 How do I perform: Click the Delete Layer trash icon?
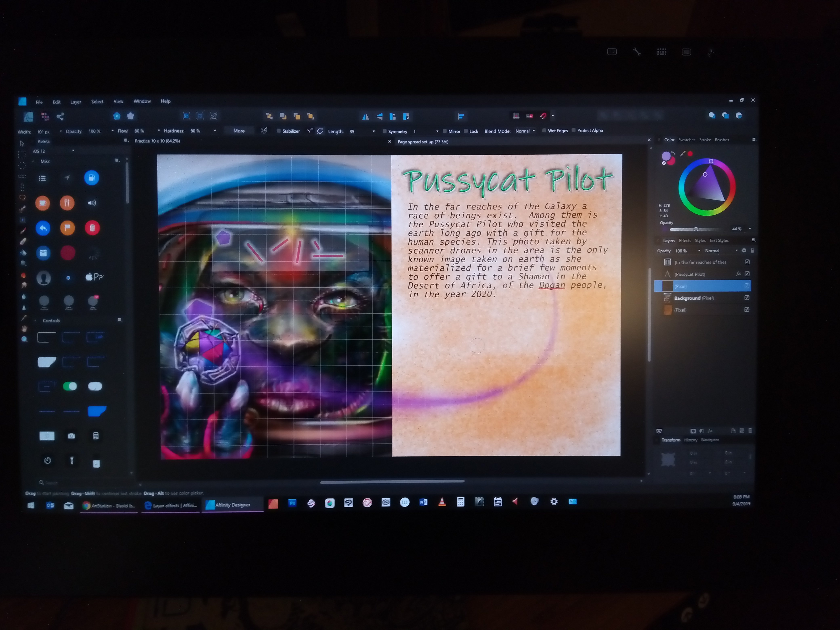coord(750,431)
